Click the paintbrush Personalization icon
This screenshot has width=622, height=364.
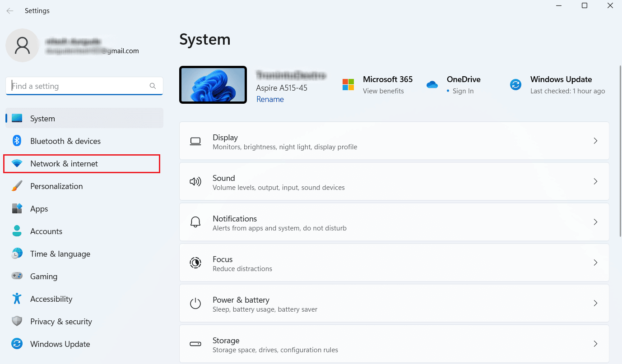point(17,186)
